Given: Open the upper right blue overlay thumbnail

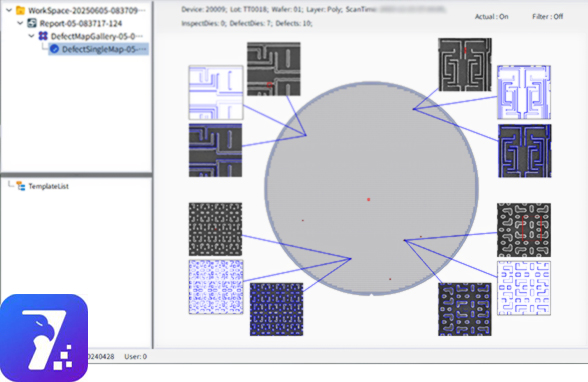Looking at the screenshot, I should click(524, 92).
